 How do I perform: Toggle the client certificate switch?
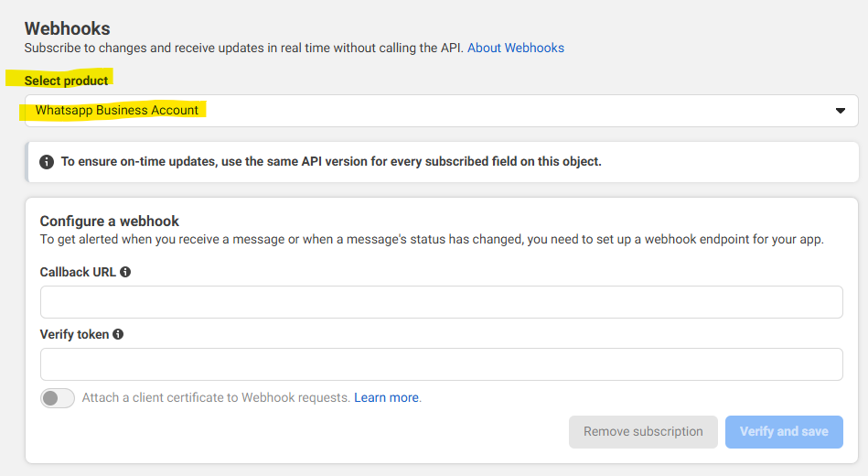(58, 398)
